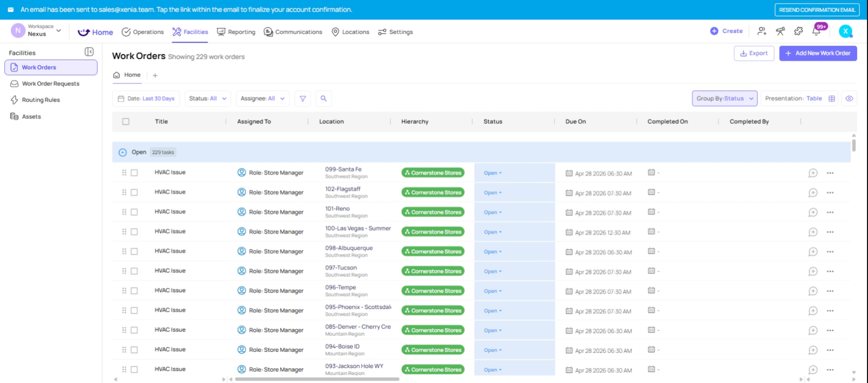The height and width of the screenshot is (383, 868).
Task: Check the 085-Denver row checkbox
Action: (134, 330)
